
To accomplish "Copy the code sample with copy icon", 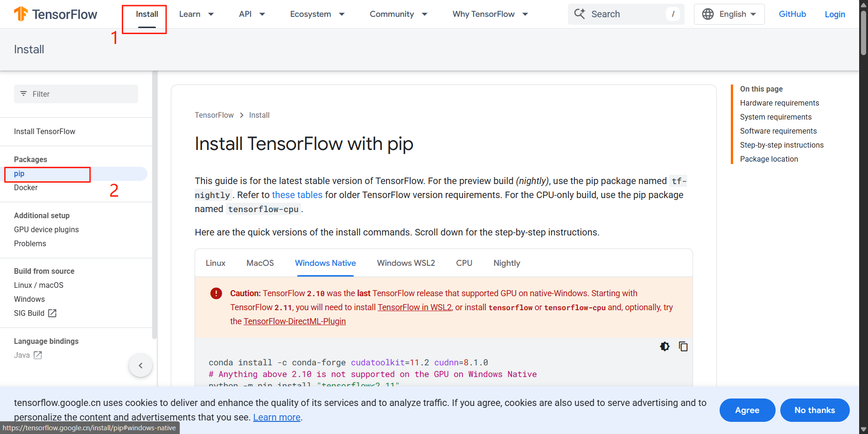I will click(x=683, y=346).
